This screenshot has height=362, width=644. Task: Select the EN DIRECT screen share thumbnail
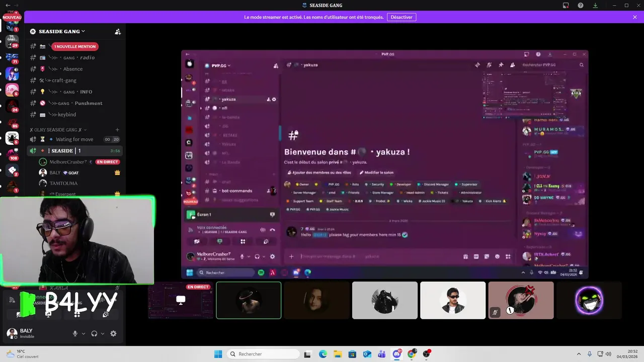pyautogui.click(x=181, y=300)
